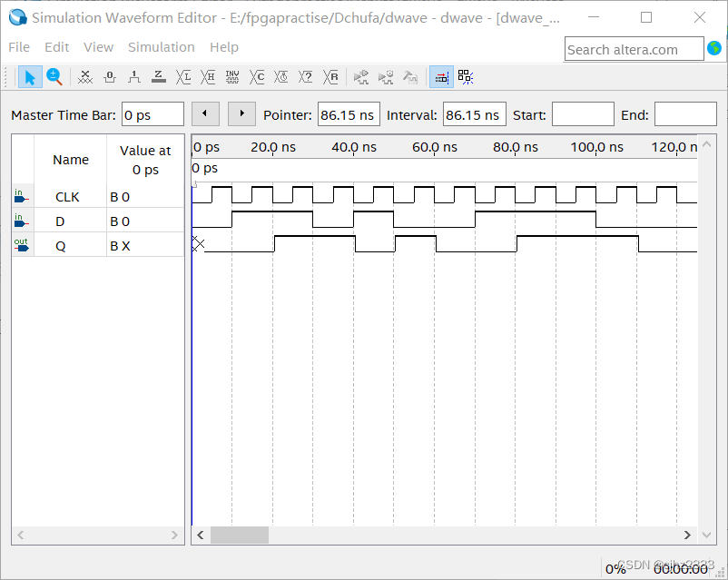Move time bar to previous transition

pos(205,113)
